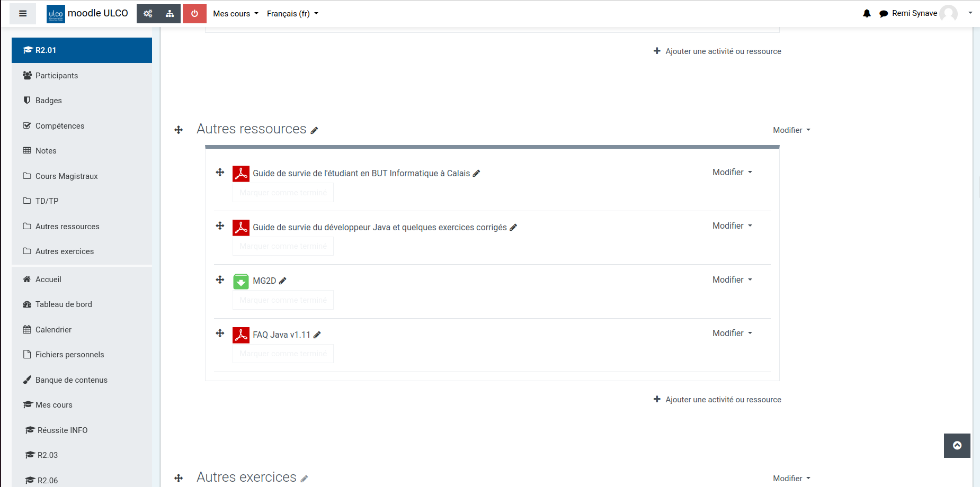Click the pencil icon beside MG2D
Image resolution: width=980 pixels, height=487 pixels.
(283, 281)
